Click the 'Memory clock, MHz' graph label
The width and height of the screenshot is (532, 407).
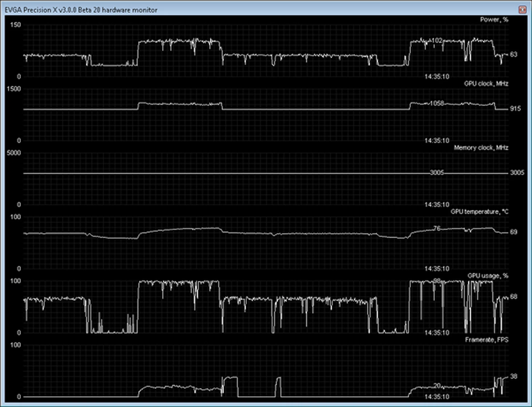coord(481,148)
